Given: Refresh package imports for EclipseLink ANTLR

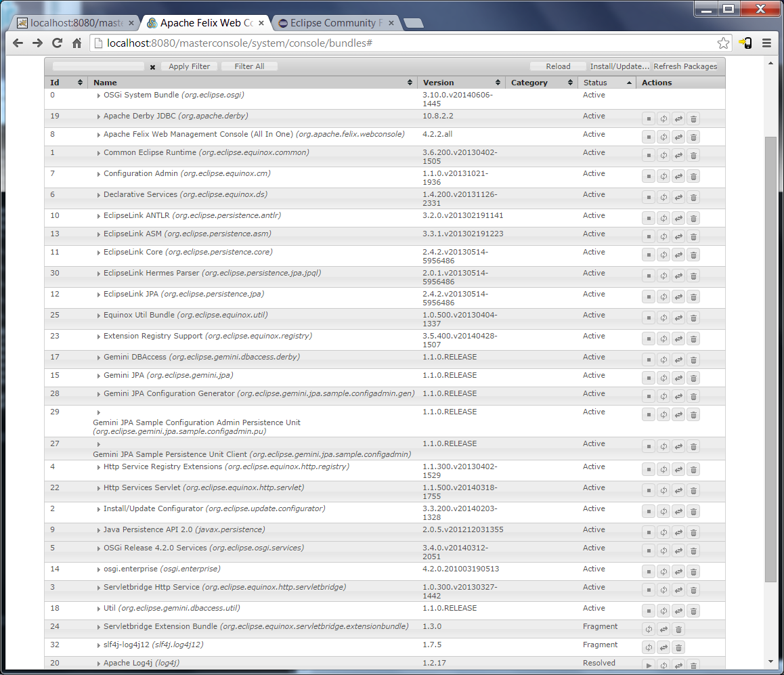Looking at the screenshot, I should pos(663,219).
